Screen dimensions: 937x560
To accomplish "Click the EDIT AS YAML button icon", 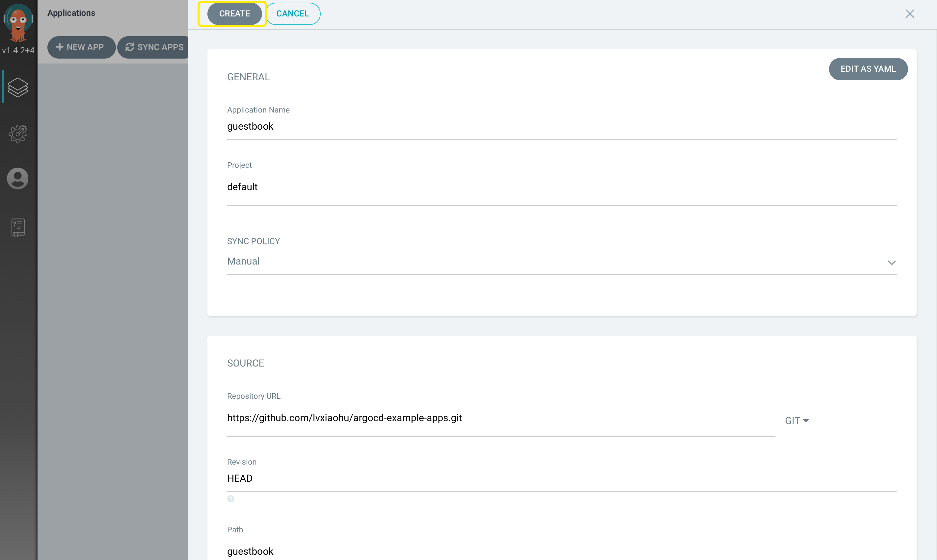I will click(868, 68).
